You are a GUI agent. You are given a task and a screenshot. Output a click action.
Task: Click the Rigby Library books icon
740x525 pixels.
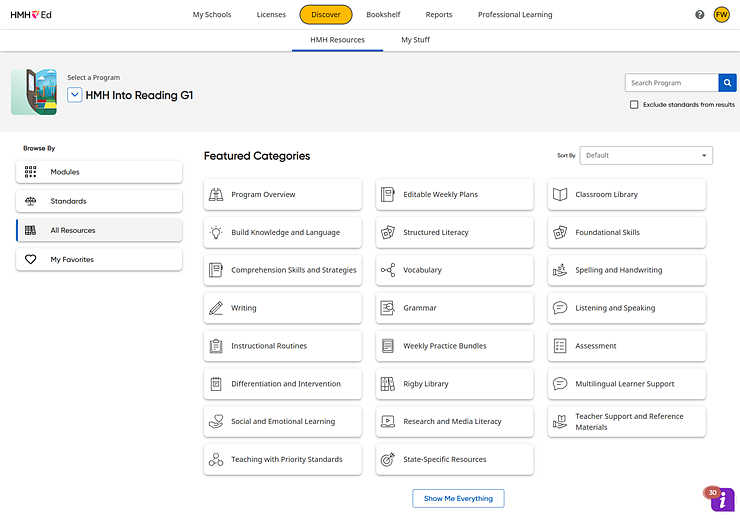pos(387,384)
